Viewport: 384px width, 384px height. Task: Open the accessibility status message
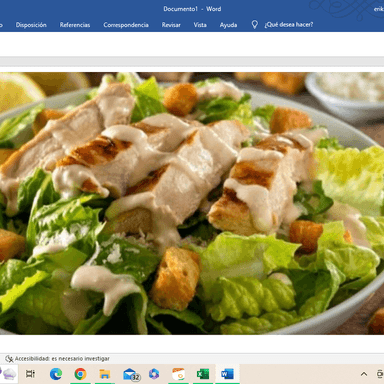[x=62, y=359]
